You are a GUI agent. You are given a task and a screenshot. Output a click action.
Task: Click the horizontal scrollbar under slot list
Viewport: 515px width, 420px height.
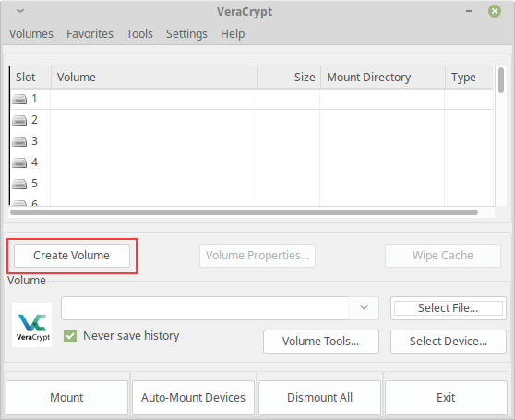coord(244,212)
